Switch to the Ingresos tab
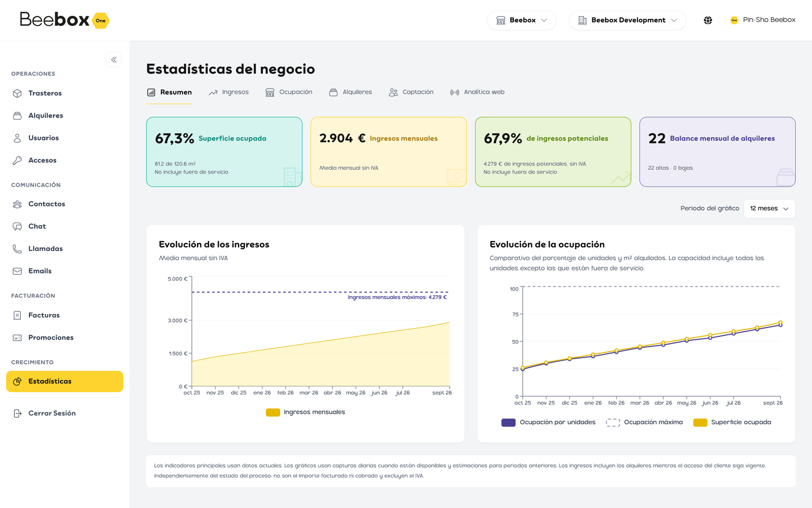The width and height of the screenshot is (812, 508). click(x=229, y=92)
